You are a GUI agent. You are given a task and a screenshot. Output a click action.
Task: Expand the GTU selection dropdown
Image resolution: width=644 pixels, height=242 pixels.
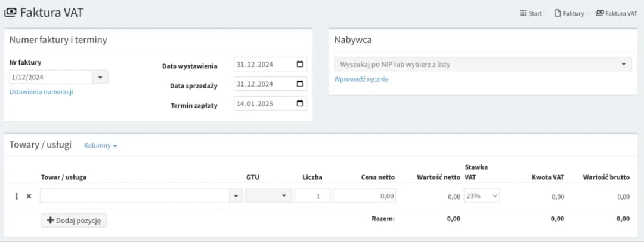pos(268,196)
